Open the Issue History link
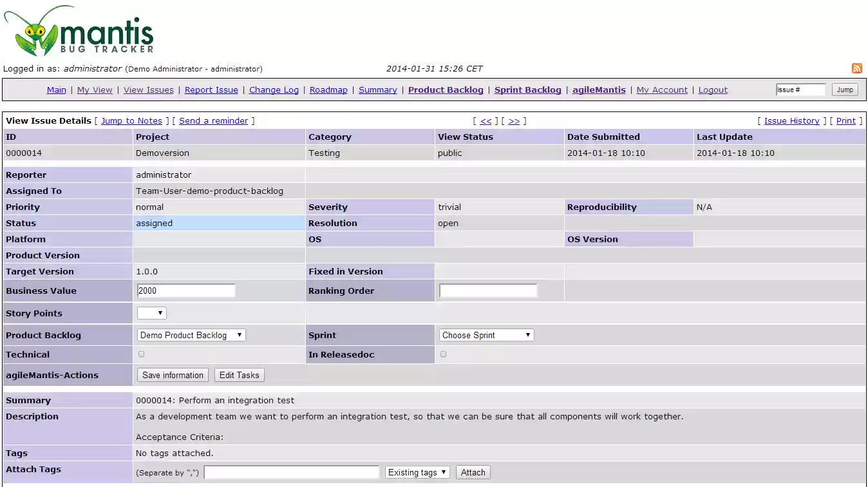The image size is (868, 487). click(791, 120)
